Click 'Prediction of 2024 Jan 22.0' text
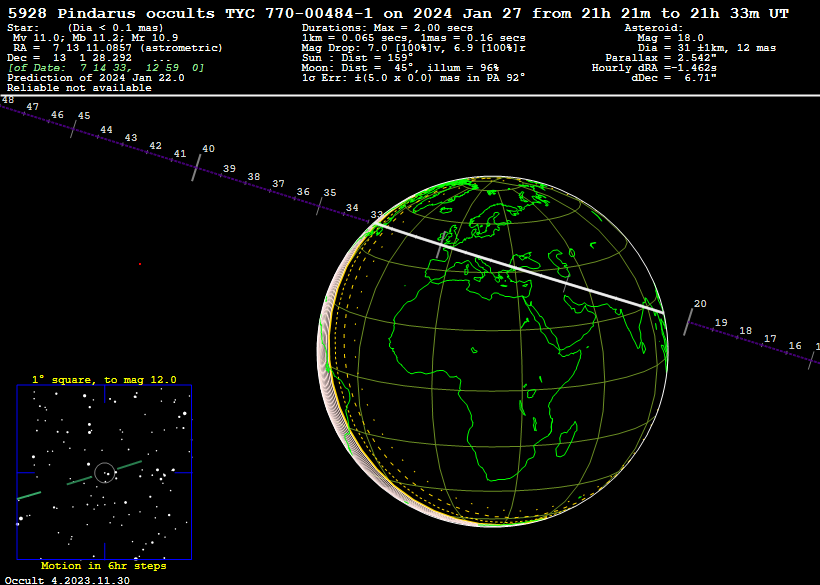Image resolution: width=820 pixels, height=585 pixels. click(x=96, y=78)
